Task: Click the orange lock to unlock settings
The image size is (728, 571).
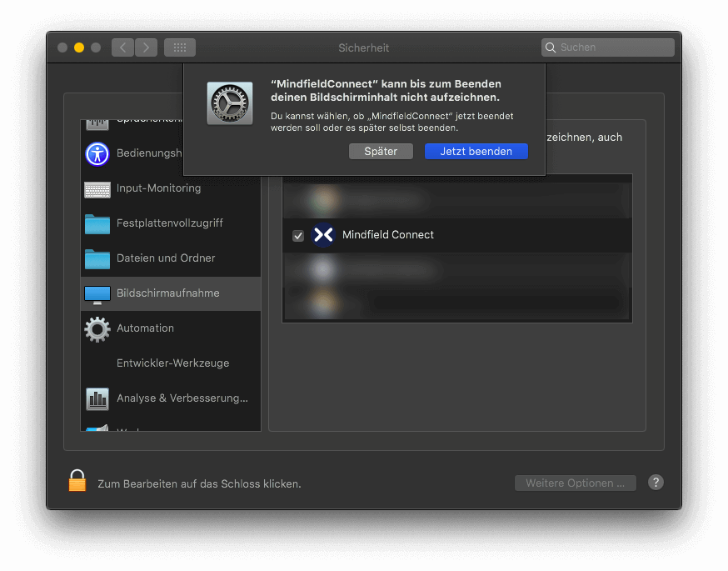Action: pos(77,481)
